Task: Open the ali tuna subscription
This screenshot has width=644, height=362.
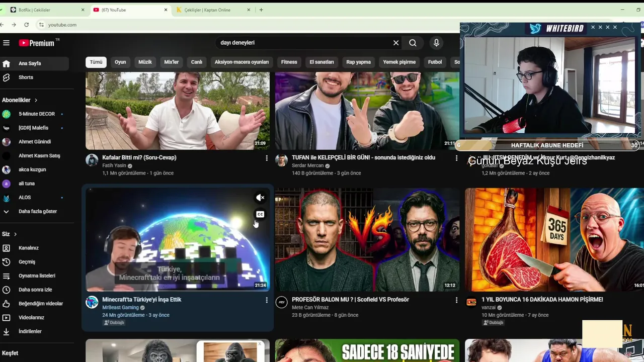Action: pyautogui.click(x=35, y=184)
